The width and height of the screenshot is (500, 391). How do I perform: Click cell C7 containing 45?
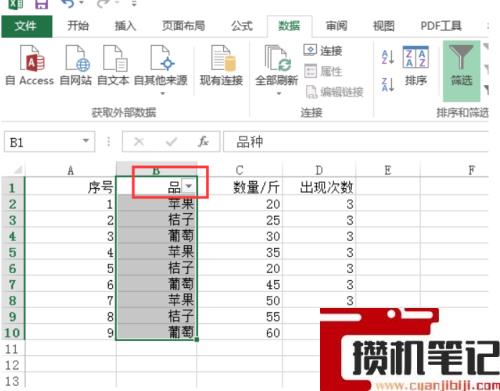pos(240,284)
